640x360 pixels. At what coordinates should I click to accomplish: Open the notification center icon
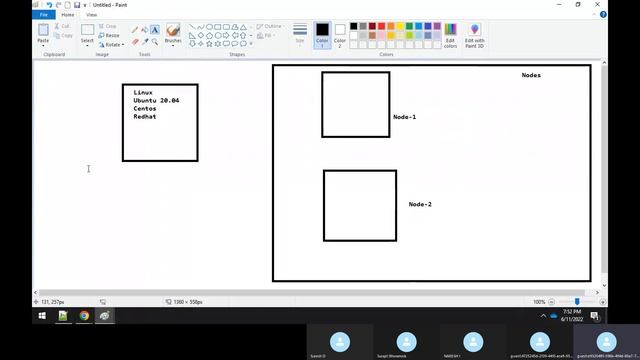595,316
